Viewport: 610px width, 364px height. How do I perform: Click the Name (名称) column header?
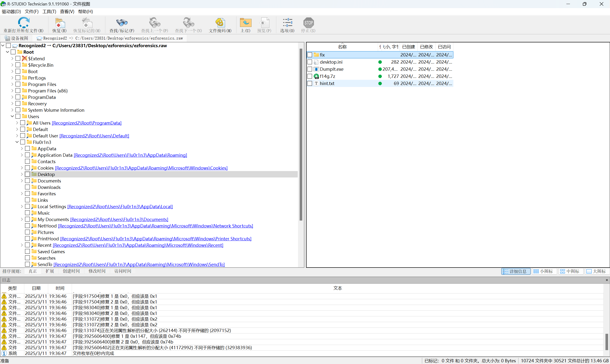click(x=342, y=47)
